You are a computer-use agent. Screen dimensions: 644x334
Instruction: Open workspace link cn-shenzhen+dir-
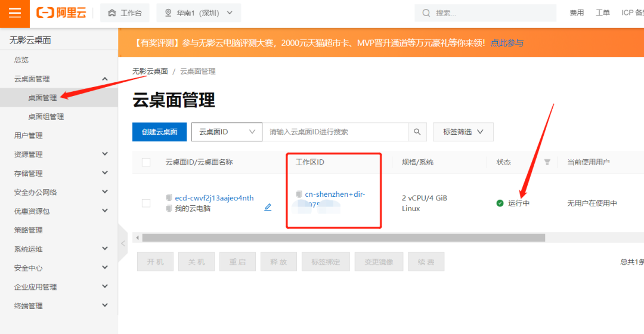tap(335, 194)
